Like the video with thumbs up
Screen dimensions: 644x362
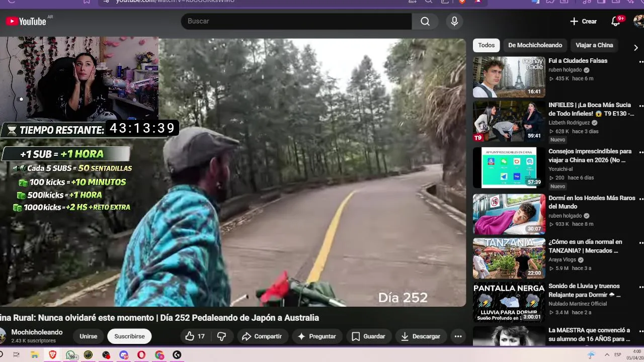195,336
